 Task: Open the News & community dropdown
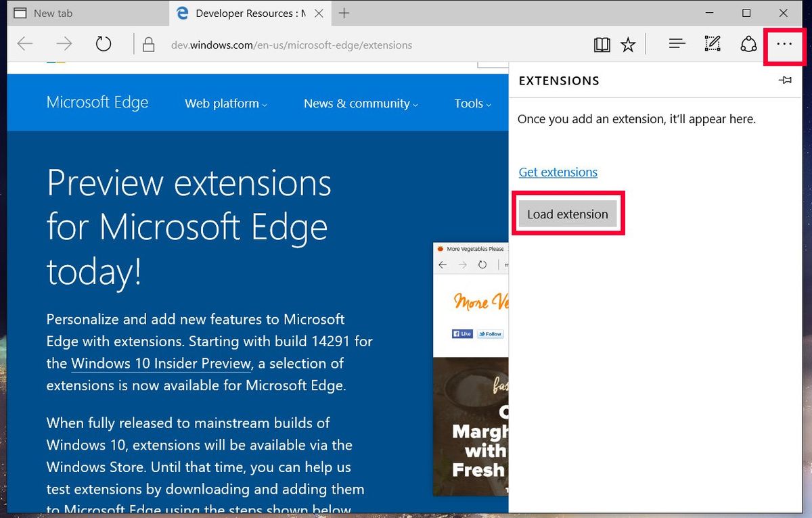(x=357, y=103)
